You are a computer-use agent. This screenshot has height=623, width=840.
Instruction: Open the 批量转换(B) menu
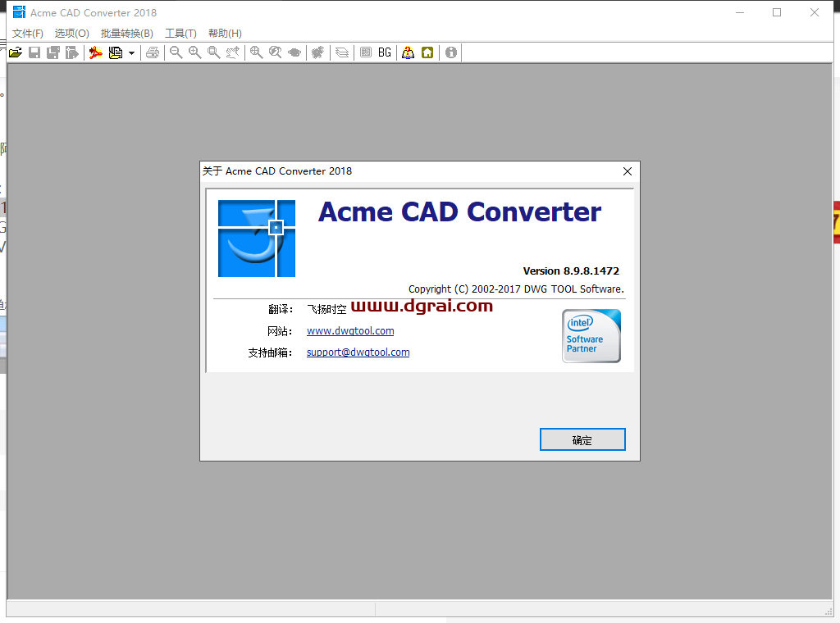(x=127, y=33)
